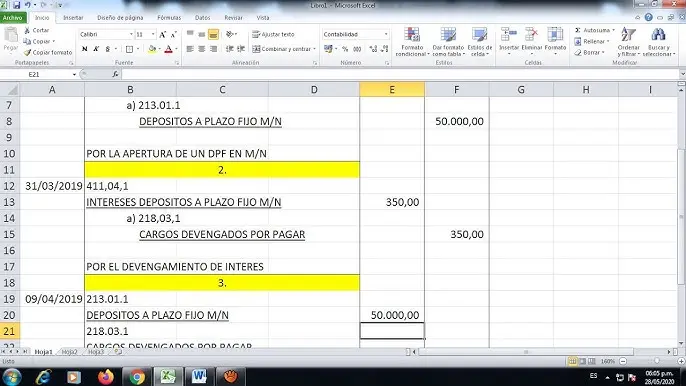686x386 pixels.
Task: Open Combinar y centrar dropdown arrow
Action: click(314, 49)
